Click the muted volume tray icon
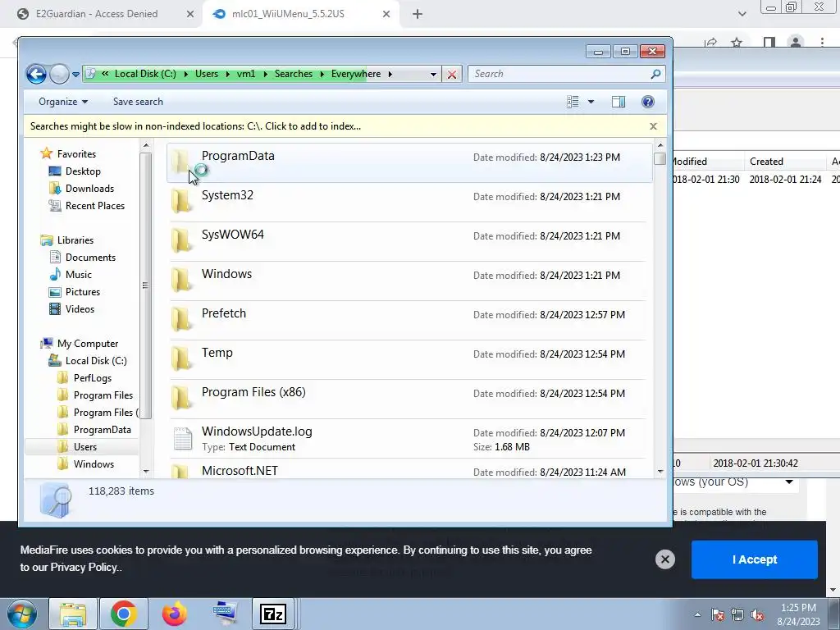The image size is (840, 630). (x=757, y=614)
